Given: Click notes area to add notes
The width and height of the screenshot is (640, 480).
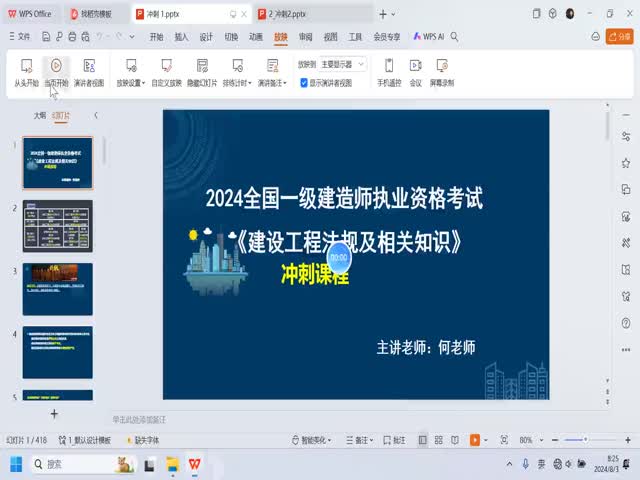Looking at the screenshot, I should [x=139, y=420].
